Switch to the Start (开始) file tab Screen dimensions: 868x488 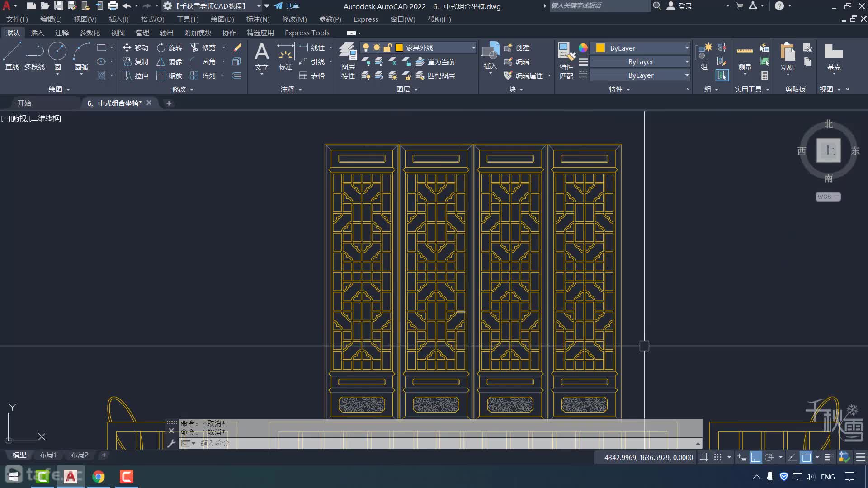24,103
